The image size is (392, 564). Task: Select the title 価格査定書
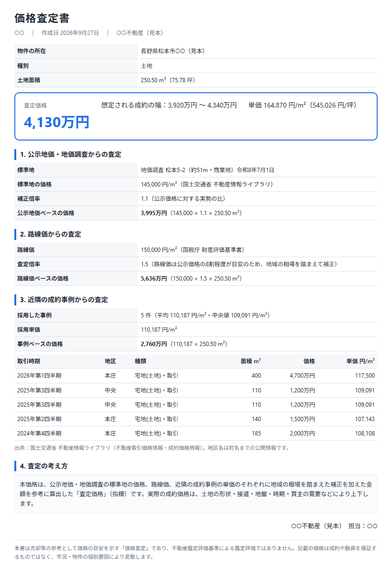point(42,18)
